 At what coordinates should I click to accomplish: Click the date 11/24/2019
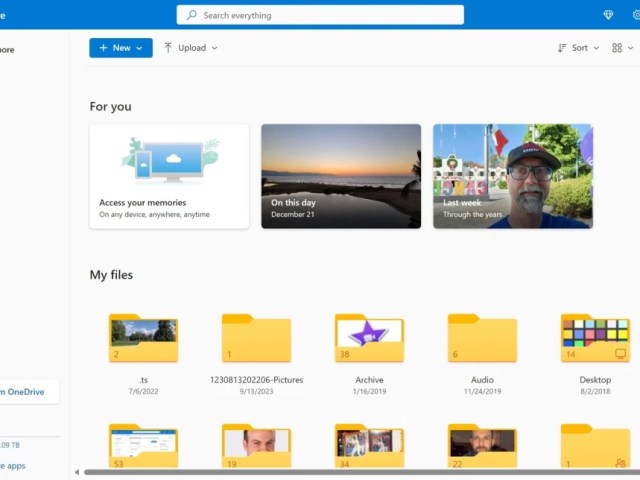(482, 391)
